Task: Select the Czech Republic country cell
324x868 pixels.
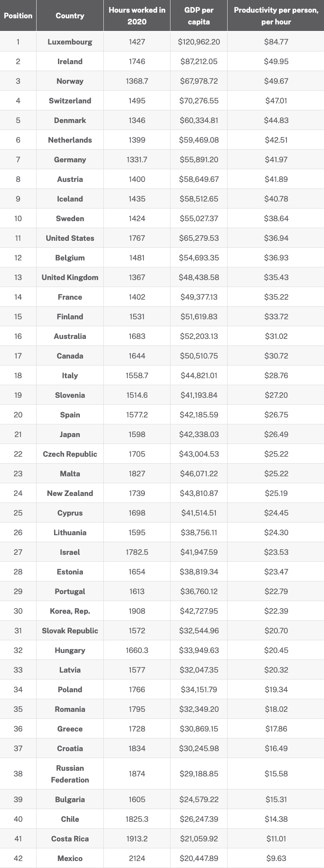Action: click(70, 454)
